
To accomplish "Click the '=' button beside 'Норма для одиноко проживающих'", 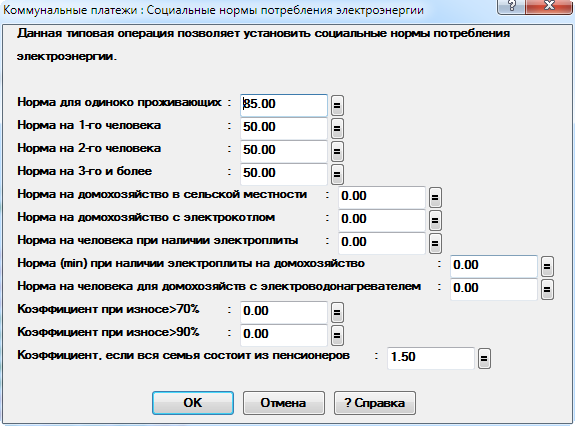I will point(337,105).
